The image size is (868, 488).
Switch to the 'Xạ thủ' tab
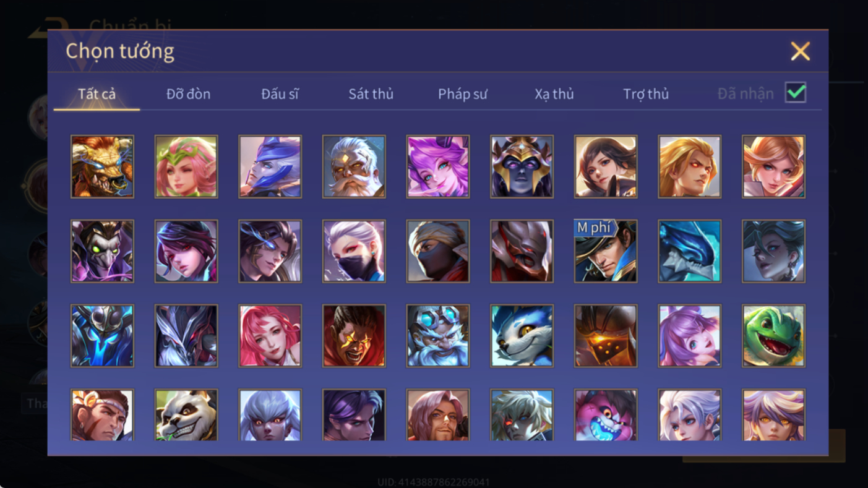(554, 94)
